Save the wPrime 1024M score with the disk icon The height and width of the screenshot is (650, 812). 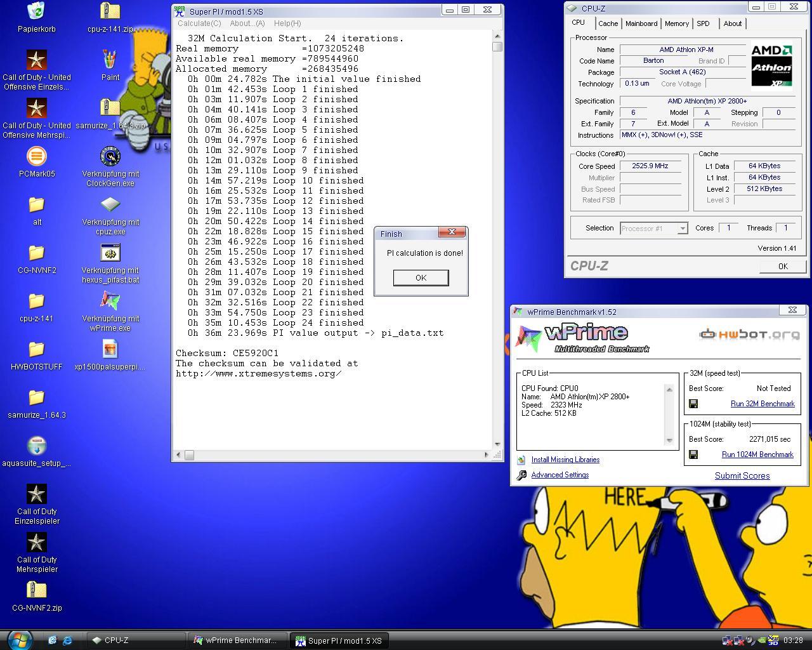pyautogui.click(x=693, y=454)
